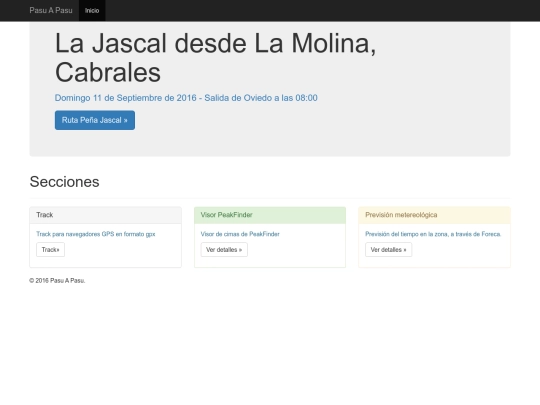
Task: Click the footer text '© 2016 Pasu A Pasu.'
Action: (x=57, y=281)
